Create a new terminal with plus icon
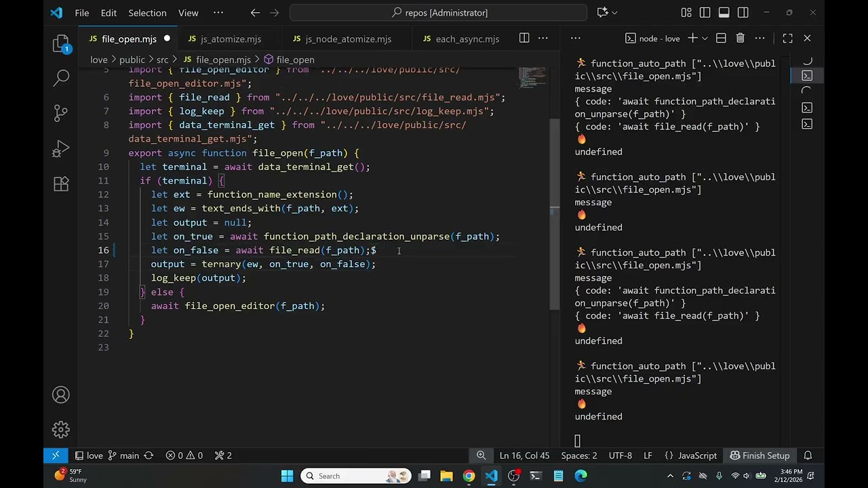The image size is (868, 488). coord(692,38)
